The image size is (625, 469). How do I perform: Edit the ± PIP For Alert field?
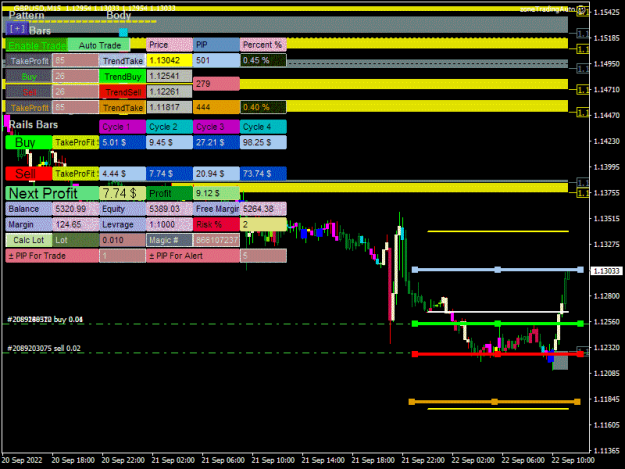tap(263, 255)
